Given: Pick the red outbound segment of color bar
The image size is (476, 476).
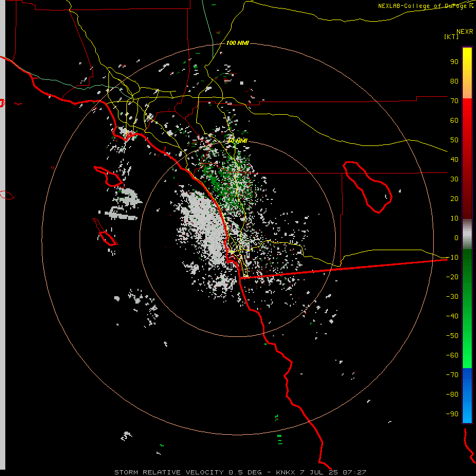Looking at the screenshot, I should coord(467,159).
